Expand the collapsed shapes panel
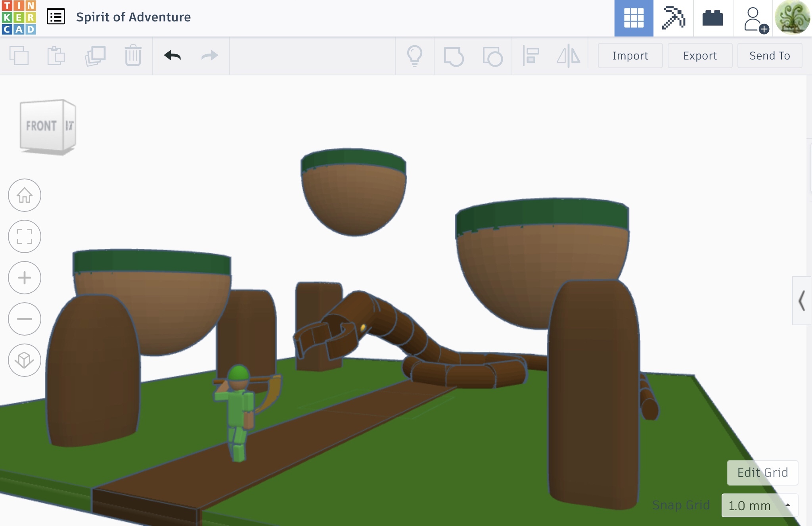This screenshot has width=812, height=526. 802,301
